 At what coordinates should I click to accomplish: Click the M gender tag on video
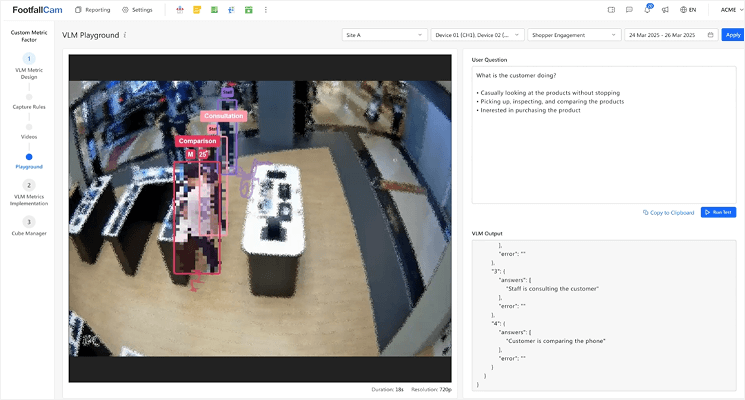[191, 154]
